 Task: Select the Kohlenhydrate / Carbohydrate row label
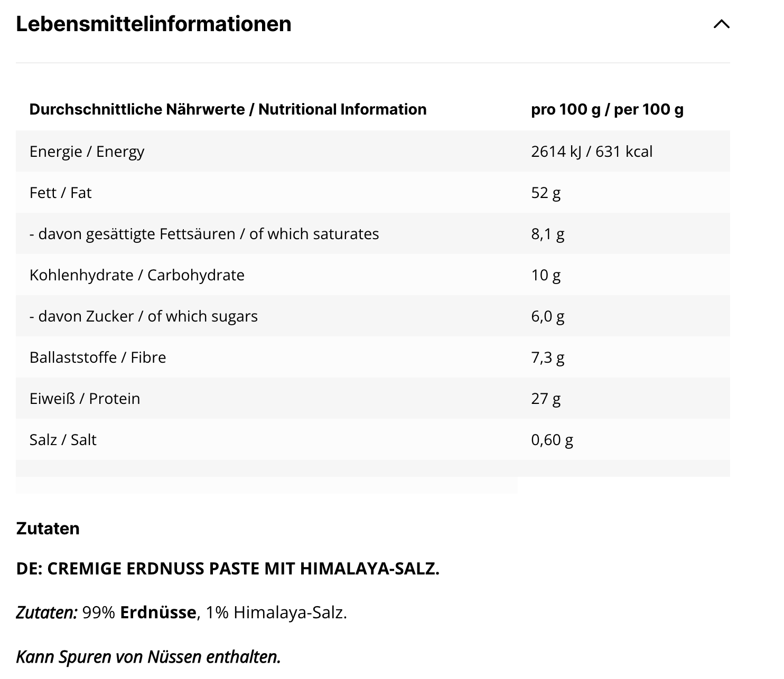137,275
